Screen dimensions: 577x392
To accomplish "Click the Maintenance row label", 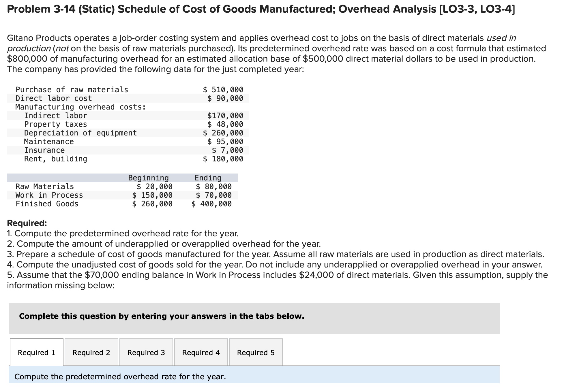I will pos(49,142).
